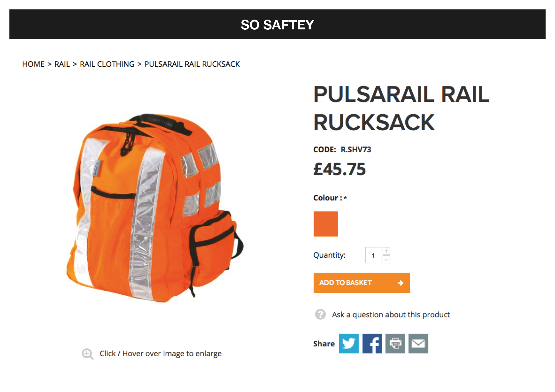Click the question mark help icon
This screenshot has height=392, width=555.
click(320, 314)
